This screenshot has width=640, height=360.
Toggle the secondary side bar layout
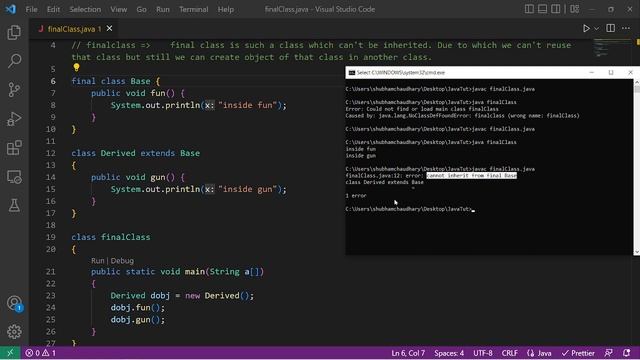[x=556, y=9]
